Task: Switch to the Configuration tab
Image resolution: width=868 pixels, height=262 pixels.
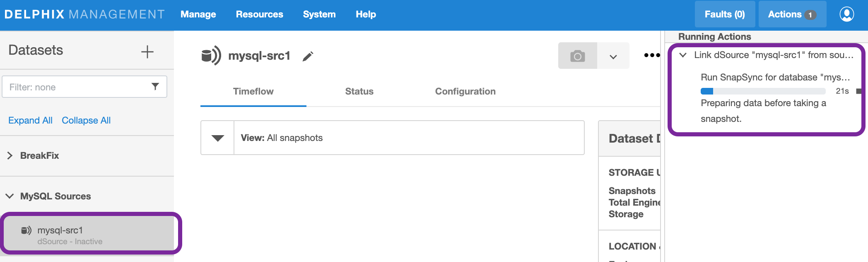Action: (x=465, y=91)
